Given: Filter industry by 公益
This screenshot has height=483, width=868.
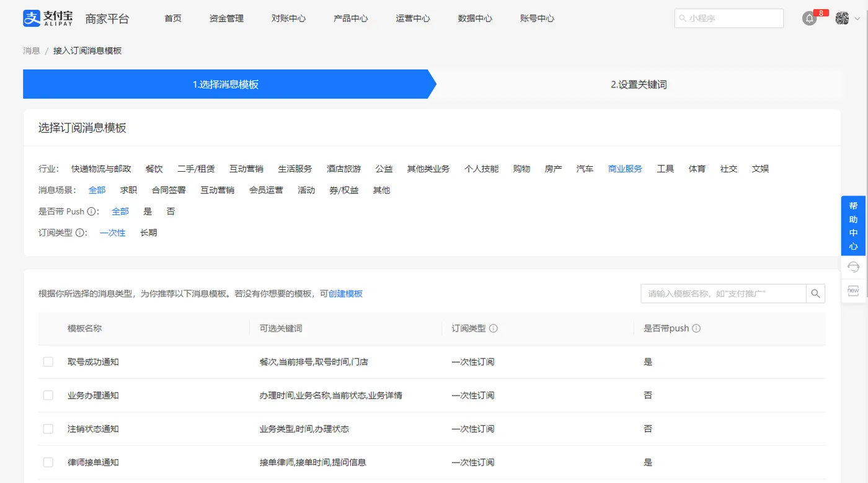Looking at the screenshot, I should tap(384, 169).
